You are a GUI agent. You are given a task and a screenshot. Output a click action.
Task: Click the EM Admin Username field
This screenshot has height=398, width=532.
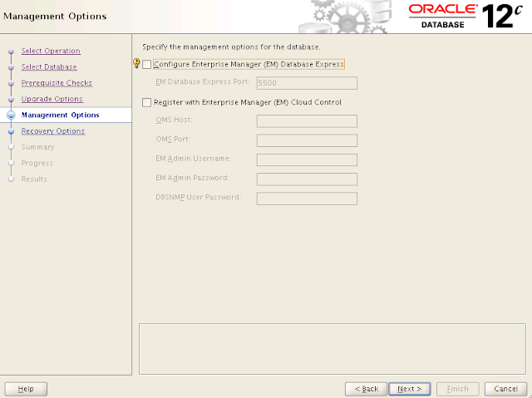307,160
